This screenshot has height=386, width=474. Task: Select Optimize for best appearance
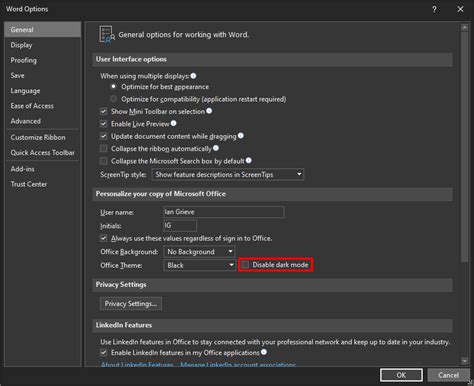click(114, 87)
